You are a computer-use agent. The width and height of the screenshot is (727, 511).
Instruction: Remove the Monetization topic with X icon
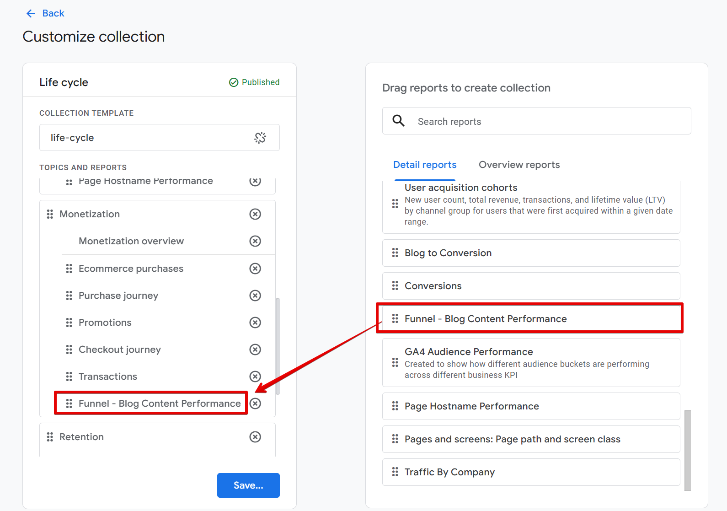[x=255, y=214]
